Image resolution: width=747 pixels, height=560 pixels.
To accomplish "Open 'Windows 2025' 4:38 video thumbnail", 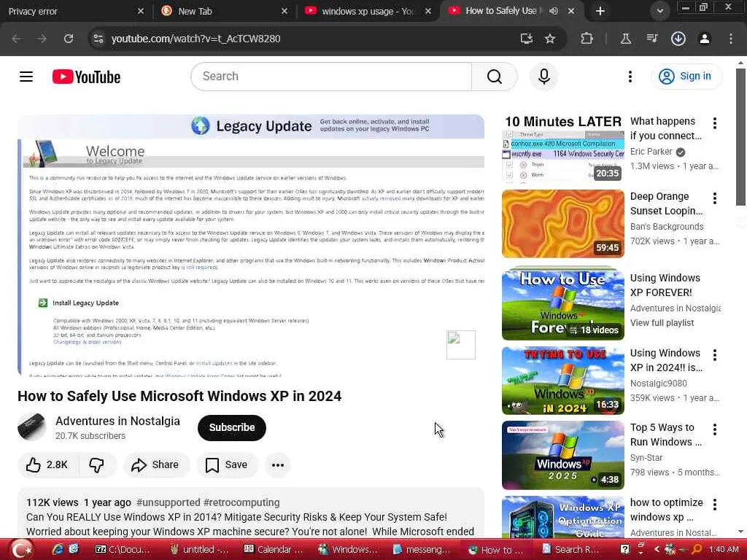I will click(x=562, y=455).
